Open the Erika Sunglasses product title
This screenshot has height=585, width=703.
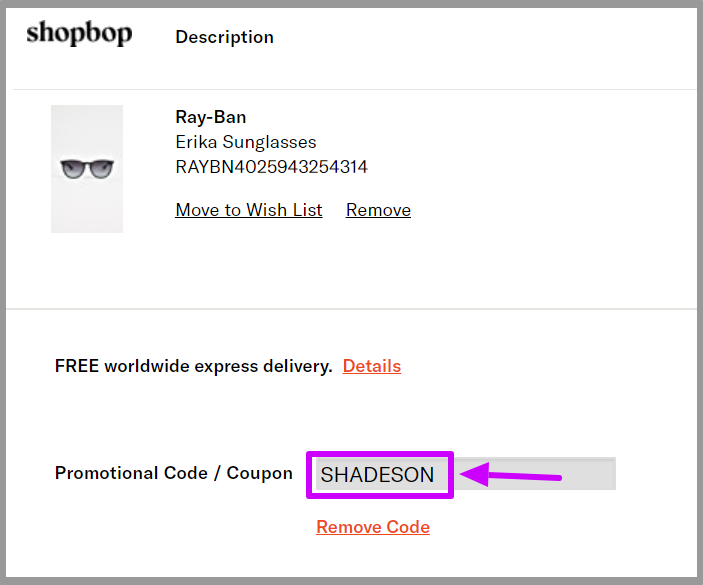(246, 142)
